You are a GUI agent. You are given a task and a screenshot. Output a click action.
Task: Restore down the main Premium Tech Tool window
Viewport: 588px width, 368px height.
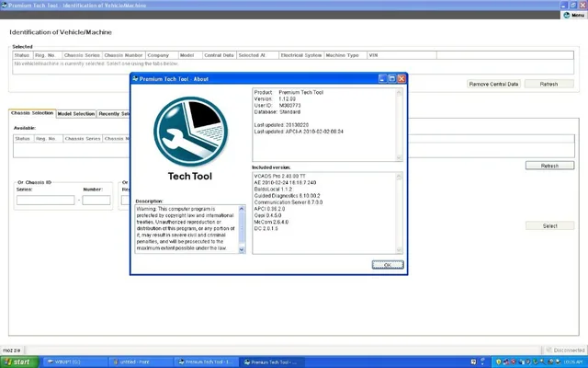pyautogui.click(x=573, y=5)
